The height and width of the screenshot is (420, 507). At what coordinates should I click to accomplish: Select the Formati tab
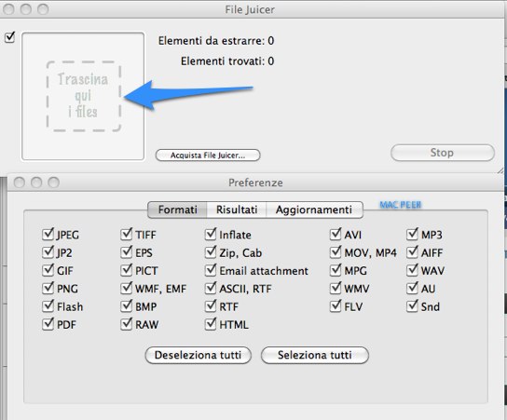[x=177, y=210]
